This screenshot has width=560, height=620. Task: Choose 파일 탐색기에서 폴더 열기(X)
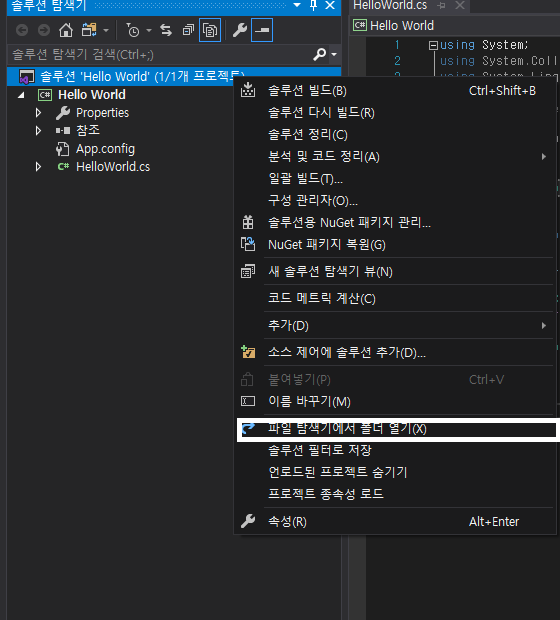pos(395,429)
